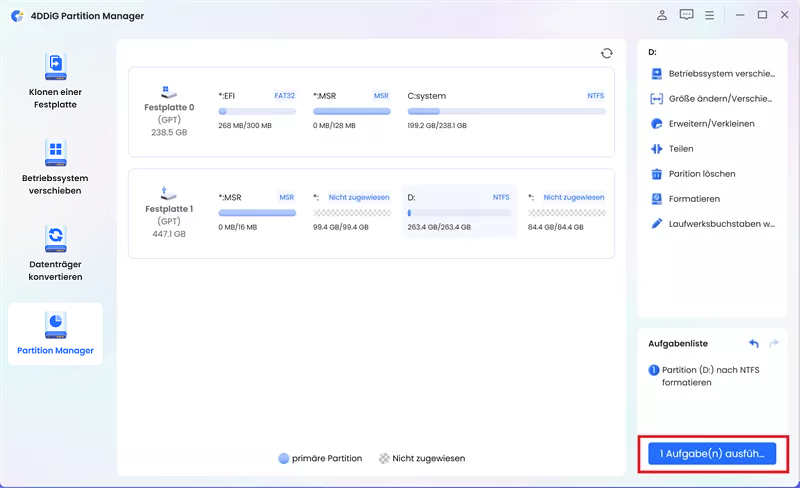This screenshot has width=800, height=488.
Task: Open the feedback message icon
Action: (x=686, y=15)
